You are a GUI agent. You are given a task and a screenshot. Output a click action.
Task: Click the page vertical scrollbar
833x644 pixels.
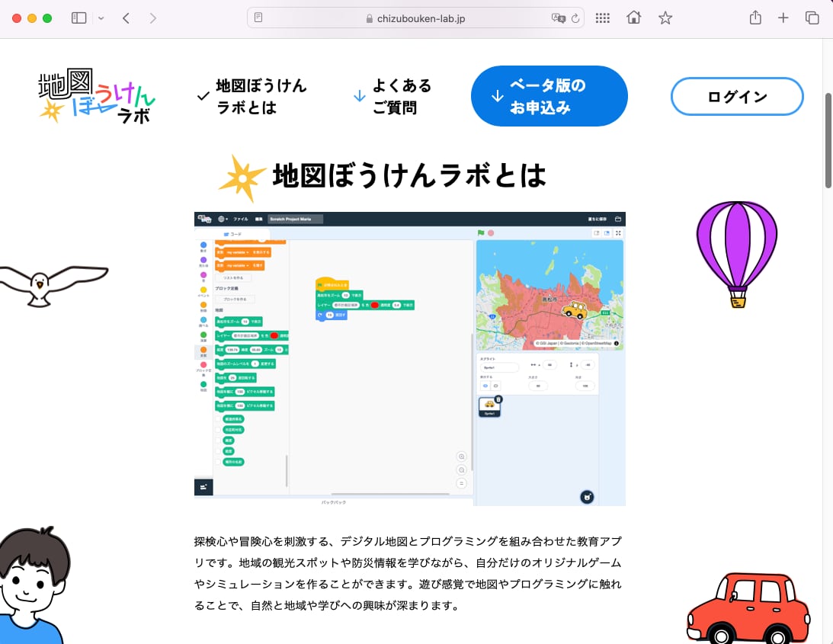[828, 141]
